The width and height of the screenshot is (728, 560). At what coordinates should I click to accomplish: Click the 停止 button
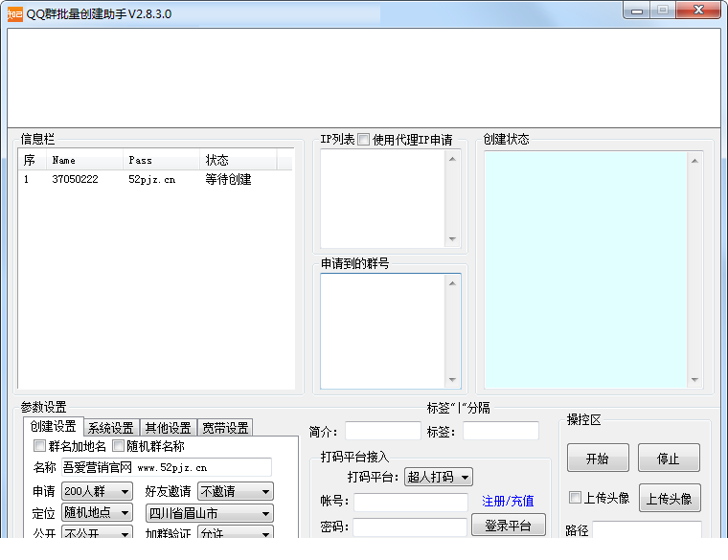pos(669,459)
